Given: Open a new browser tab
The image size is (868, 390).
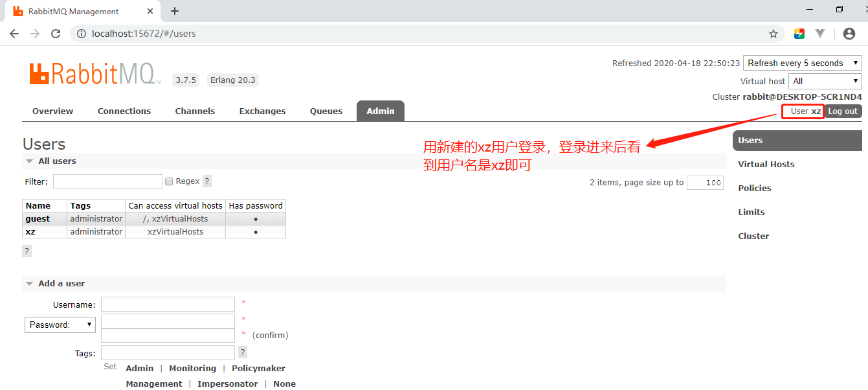Looking at the screenshot, I should click(x=175, y=11).
